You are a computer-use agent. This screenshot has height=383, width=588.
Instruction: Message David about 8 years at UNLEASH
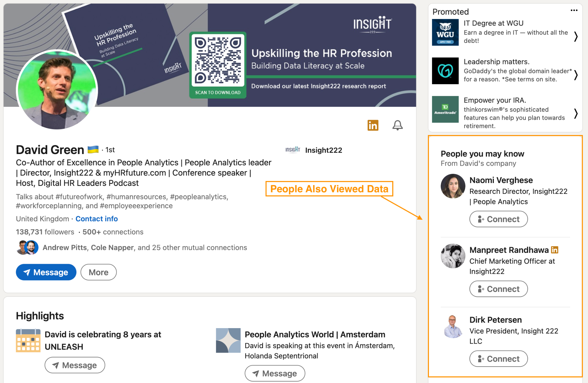(75, 365)
